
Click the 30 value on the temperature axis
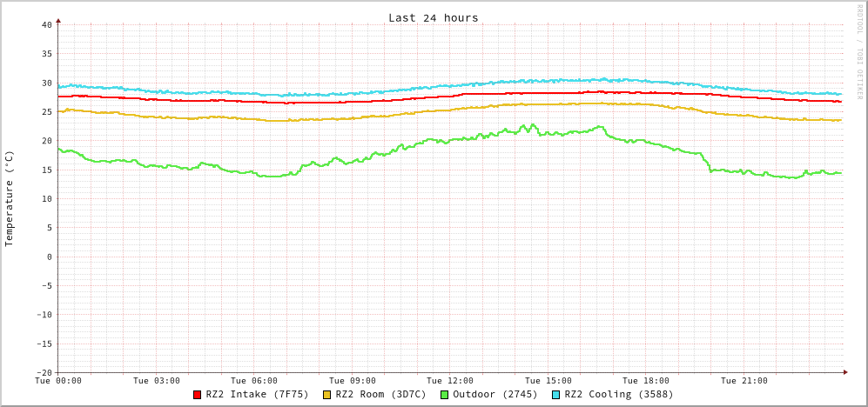click(x=46, y=83)
